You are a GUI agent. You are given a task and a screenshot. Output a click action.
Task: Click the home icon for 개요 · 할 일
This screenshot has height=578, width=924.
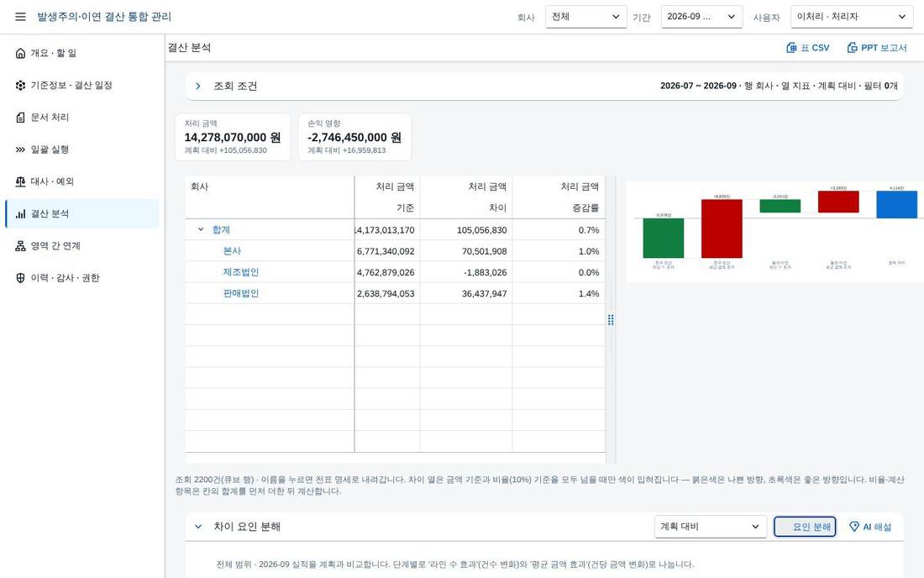[x=21, y=53]
